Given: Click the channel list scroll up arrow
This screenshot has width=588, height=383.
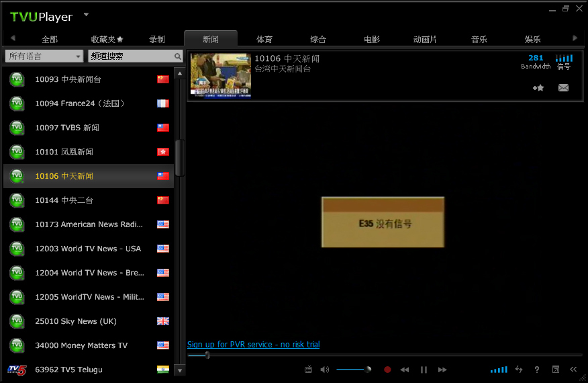Looking at the screenshot, I should (180, 74).
